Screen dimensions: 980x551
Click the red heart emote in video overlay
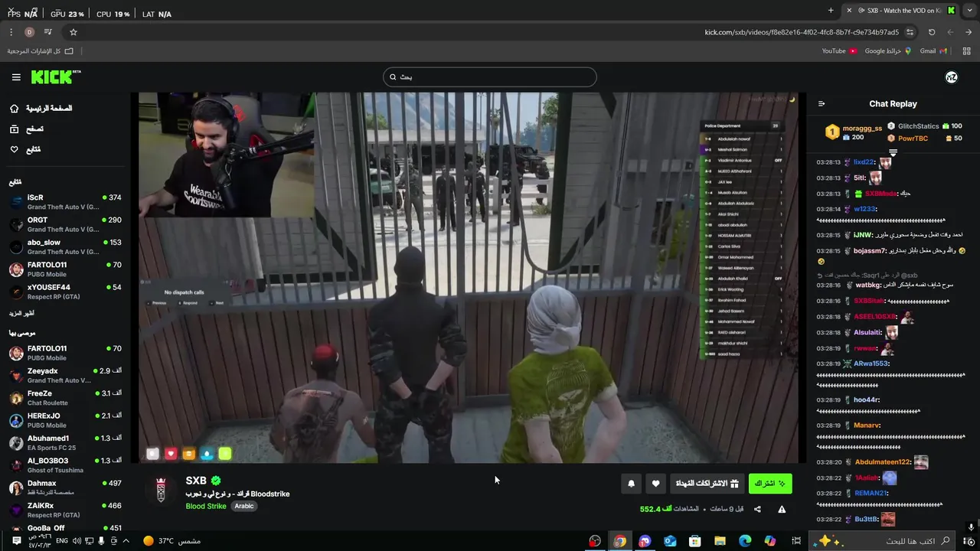tap(171, 454)
